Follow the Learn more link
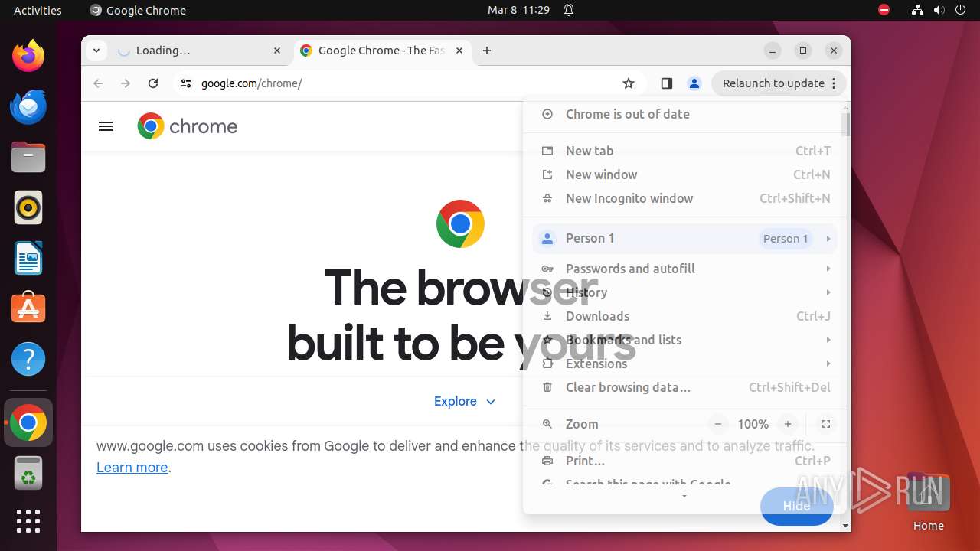The height and width of the screenshot is (551, 980). (132, 468)
